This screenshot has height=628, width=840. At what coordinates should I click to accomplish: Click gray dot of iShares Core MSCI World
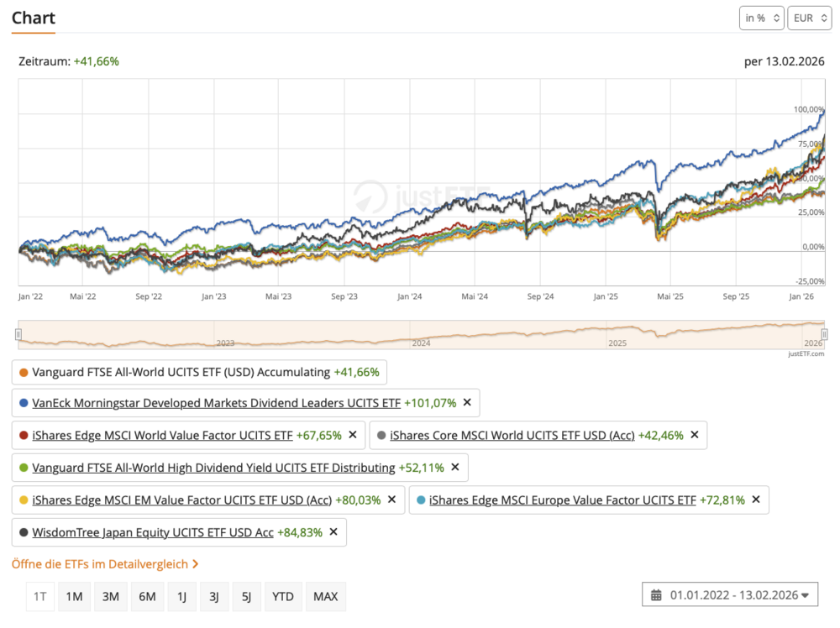point(381,435)
